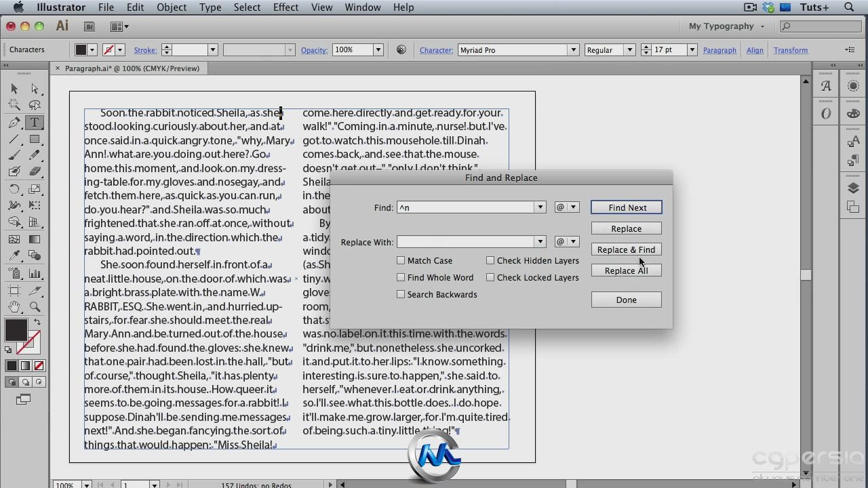868x488 pixels.
Task: Choose the Line Segment tool
Action: pyautogui.click(x=14, y=139)
